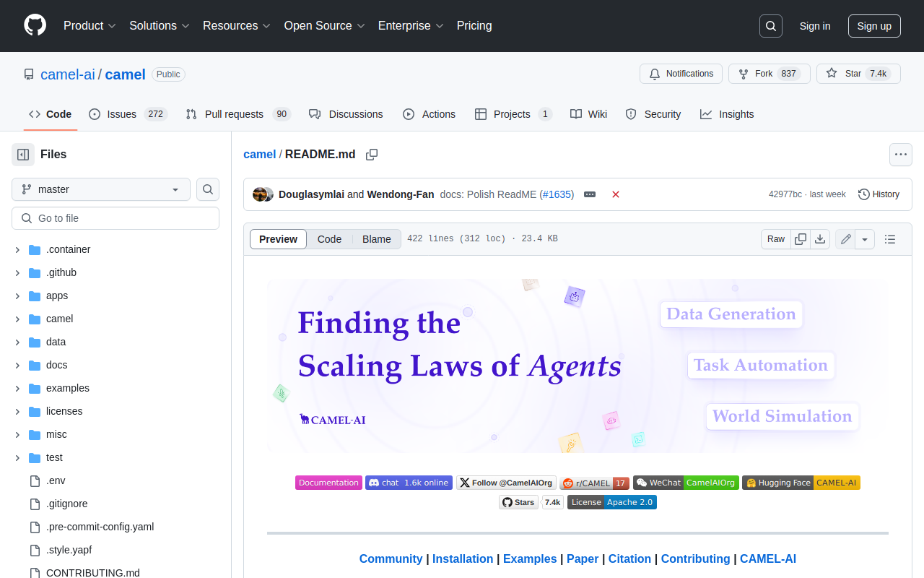Screen dimensions: 924x578
Task: Search files magnifier button in sidebar
Action: 208,189
